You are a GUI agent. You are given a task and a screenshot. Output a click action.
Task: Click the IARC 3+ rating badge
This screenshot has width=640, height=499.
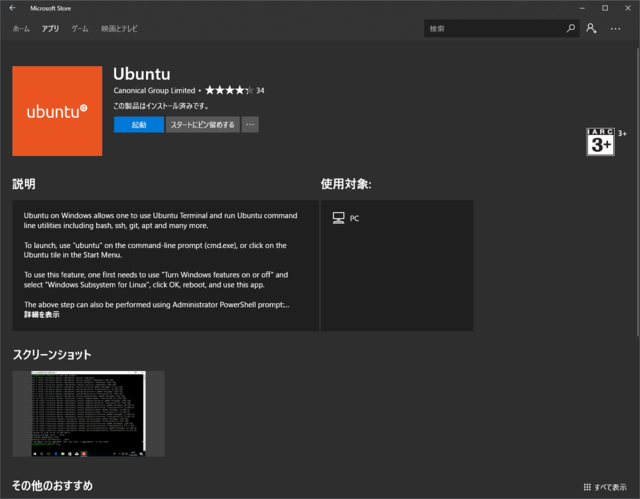[x=600, y=142]
